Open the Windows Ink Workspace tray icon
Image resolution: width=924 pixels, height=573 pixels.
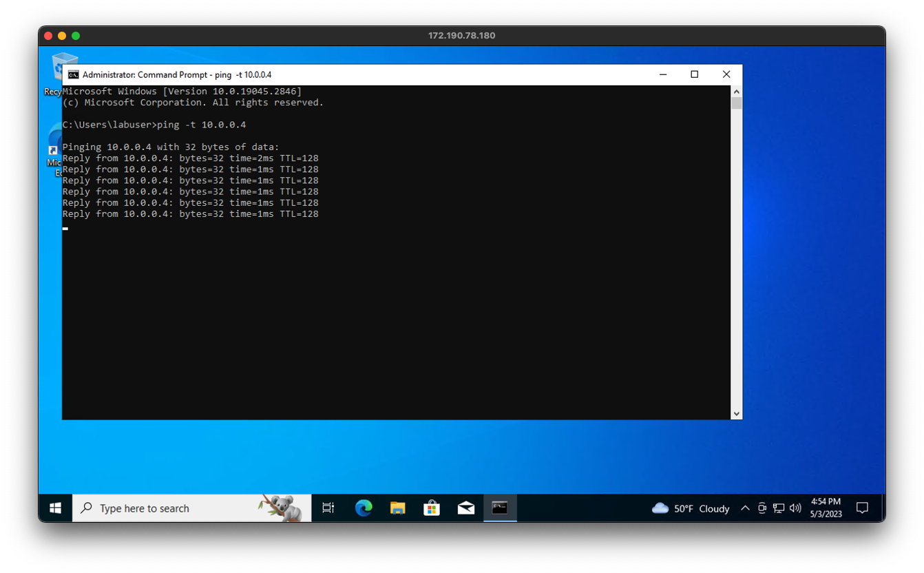pos(762,508)
